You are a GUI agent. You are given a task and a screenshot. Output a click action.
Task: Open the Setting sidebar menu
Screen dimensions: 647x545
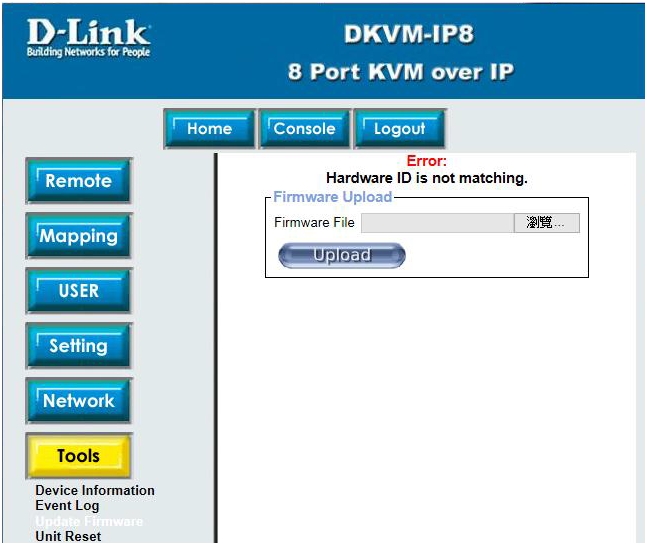click(78, 346)
